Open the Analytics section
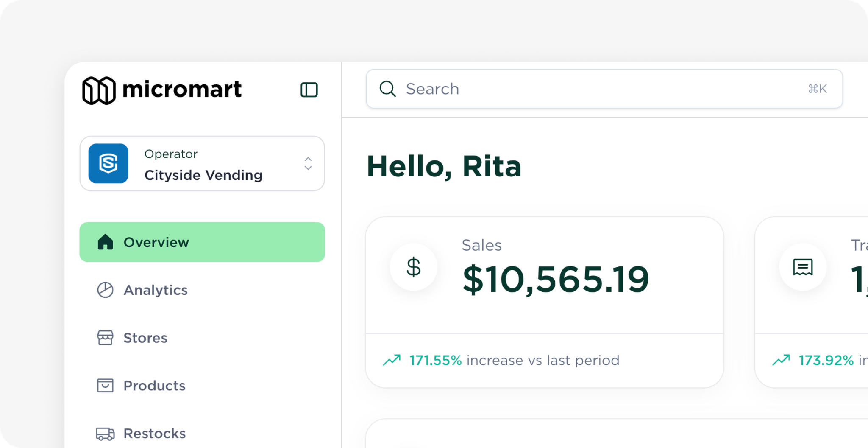 click(x=202, y=290)
